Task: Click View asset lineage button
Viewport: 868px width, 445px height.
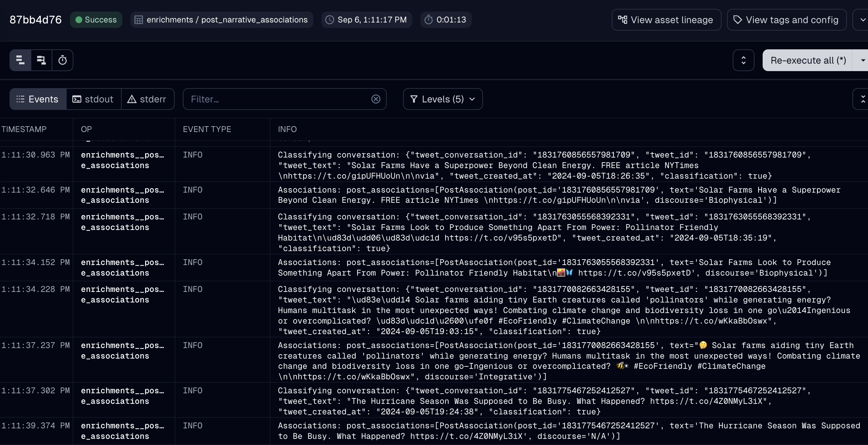Action: coord(666,20)
